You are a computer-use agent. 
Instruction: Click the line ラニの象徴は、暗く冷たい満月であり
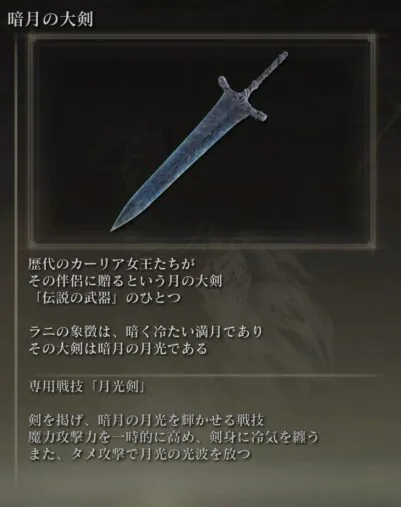146,332
